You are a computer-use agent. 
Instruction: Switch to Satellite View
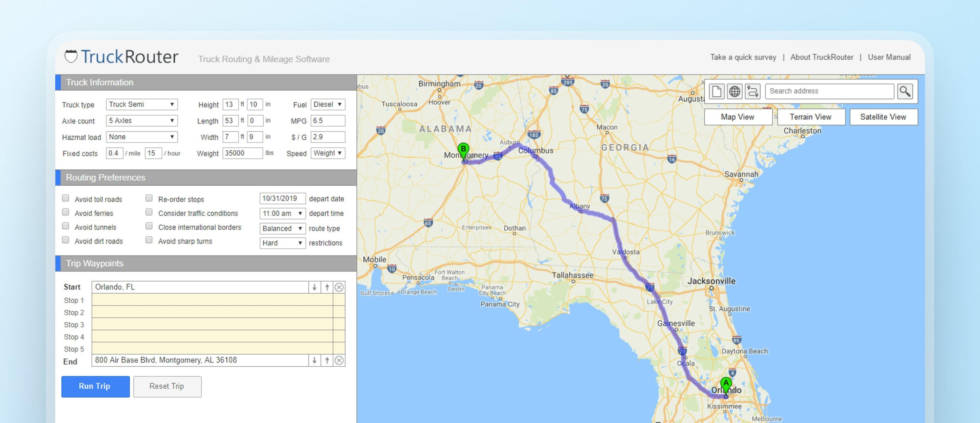(883, 117)
